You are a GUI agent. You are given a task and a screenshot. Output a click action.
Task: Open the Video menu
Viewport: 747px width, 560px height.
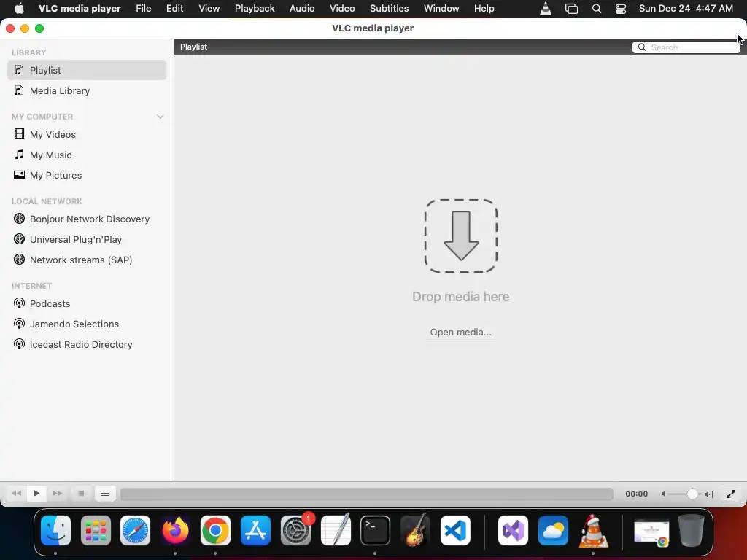tap(342, 9)
